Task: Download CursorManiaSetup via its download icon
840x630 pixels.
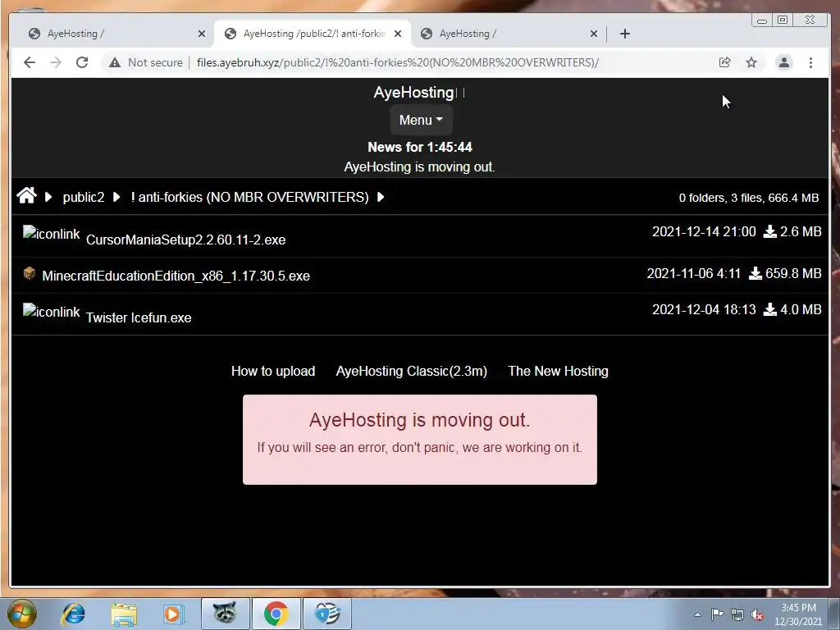Action: (x=769, y=231)
